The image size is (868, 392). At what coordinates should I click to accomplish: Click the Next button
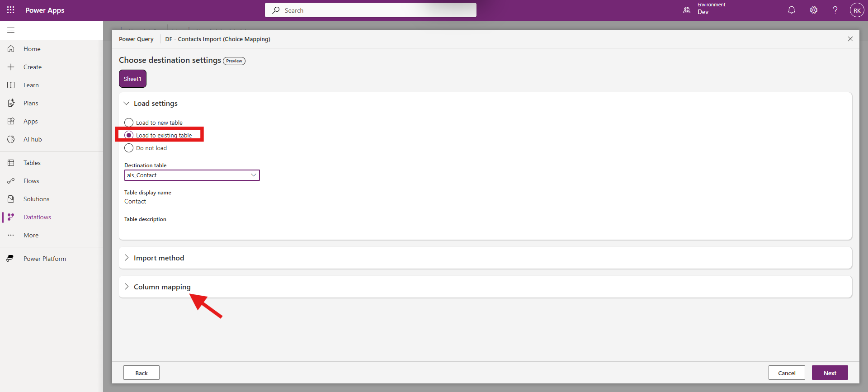[830, 373]
